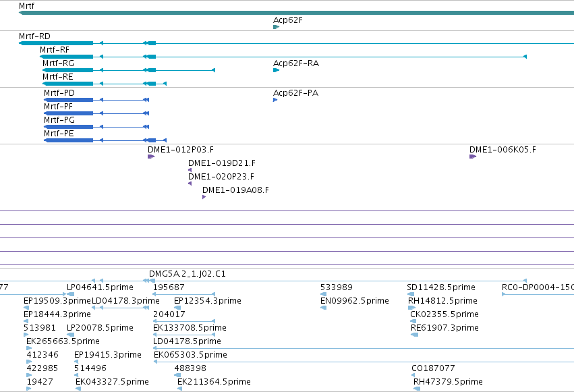Click the 488398 feature label
The height and width of the screenshot is (392, 574).
(x=190, y=368)
